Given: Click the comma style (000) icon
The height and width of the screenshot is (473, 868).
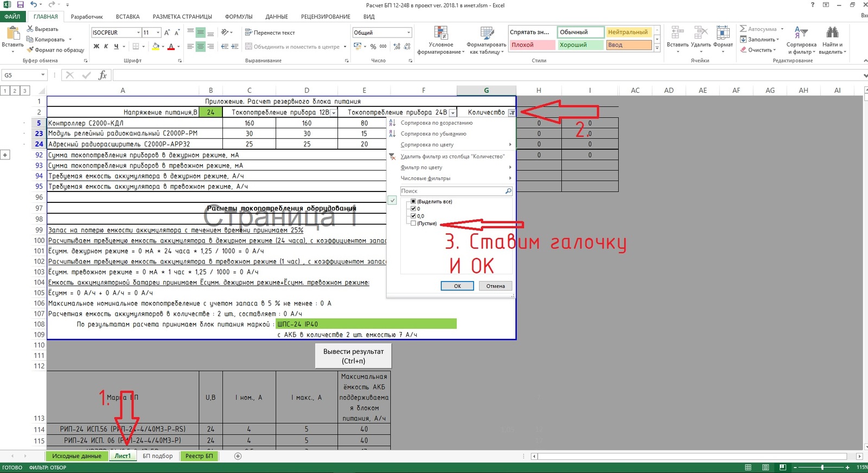Looking at the screenshot, I should click(x=383, y=47).
